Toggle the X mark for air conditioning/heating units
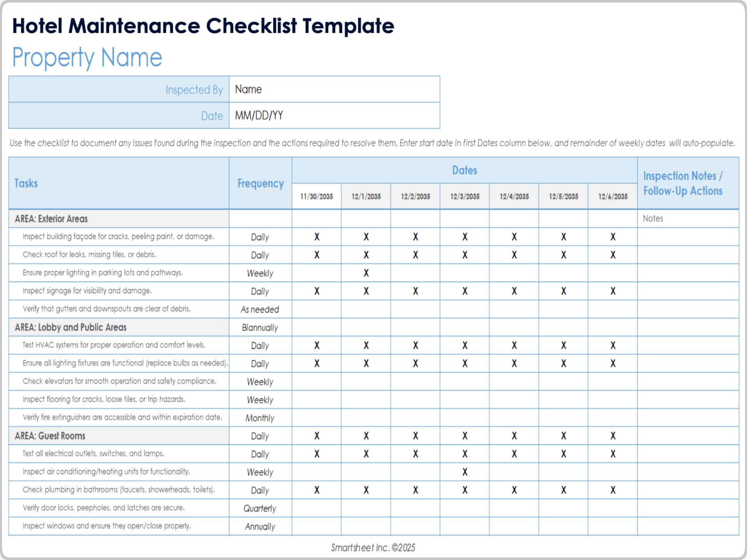747x560 pixels. pos(465,472)
